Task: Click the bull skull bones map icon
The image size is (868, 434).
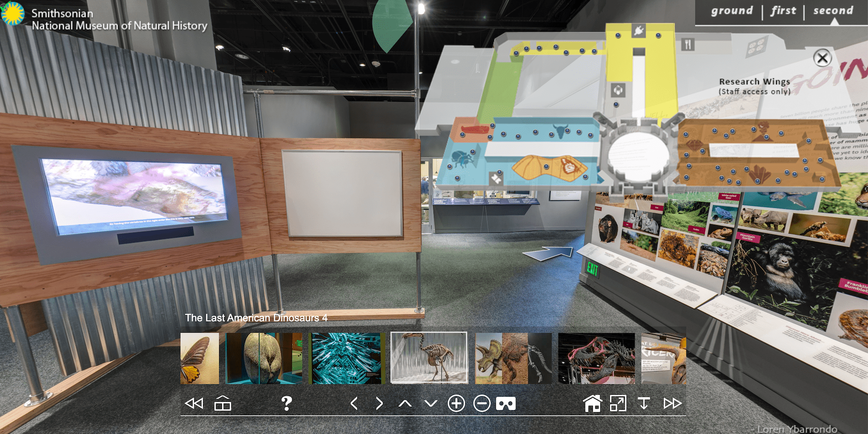Action: point(561,131)
